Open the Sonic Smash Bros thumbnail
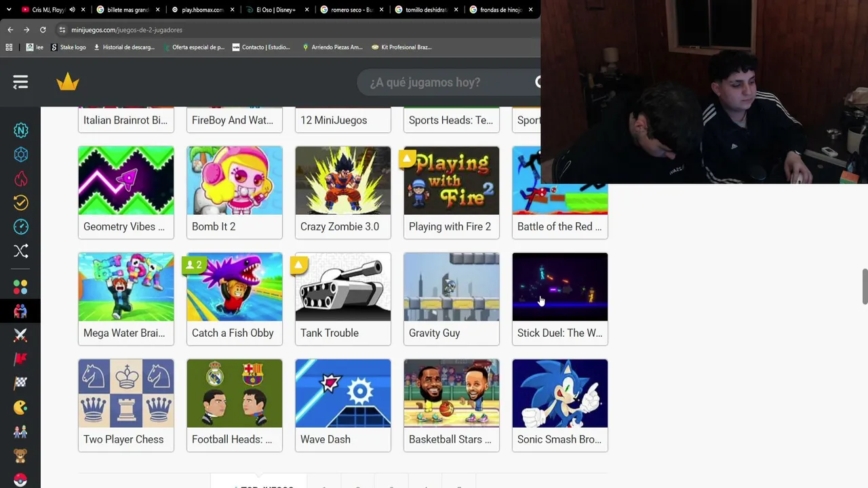868x488 pixels. coord(560,393)
